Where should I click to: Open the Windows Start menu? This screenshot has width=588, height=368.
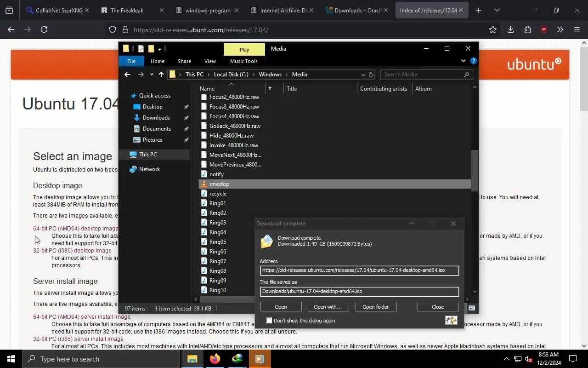[11, 359]
